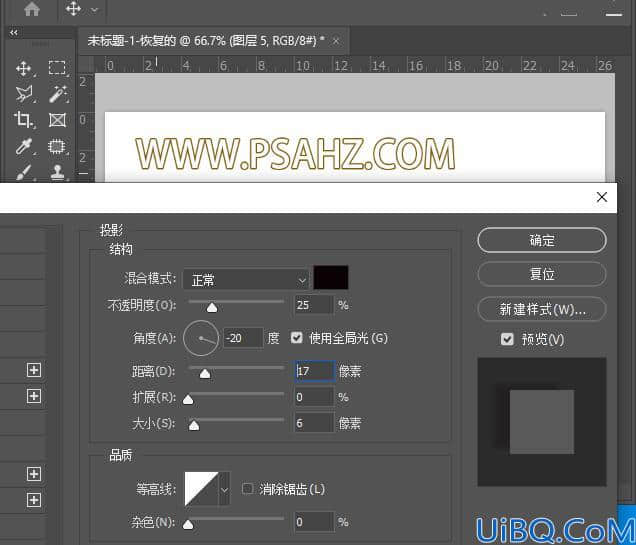636x545 pixels.
Task: Go to the Home screen icon
Action: pyautogui.click(x=32, y=9)
